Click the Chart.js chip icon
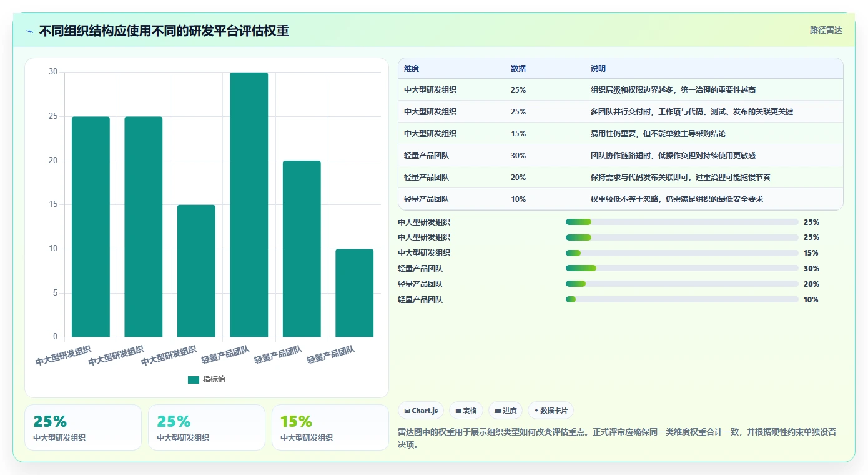This screenshot has height=475, width=868. 407,411
